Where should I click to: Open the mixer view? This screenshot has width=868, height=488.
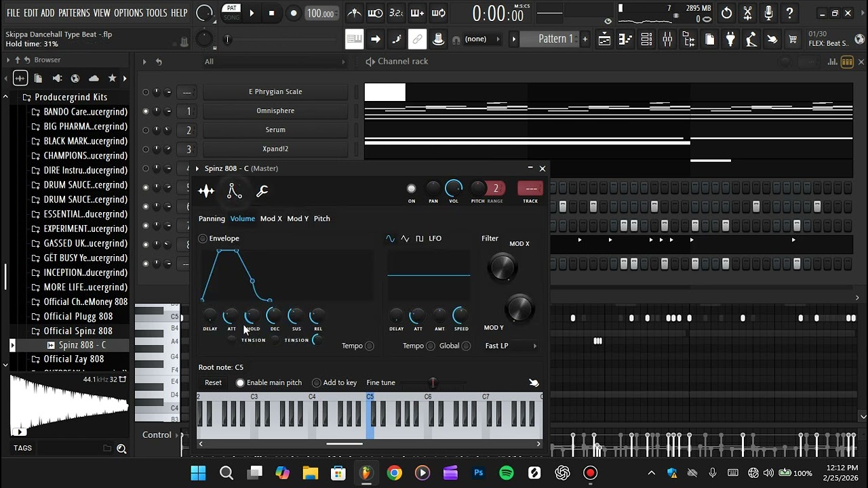[667, 39]
